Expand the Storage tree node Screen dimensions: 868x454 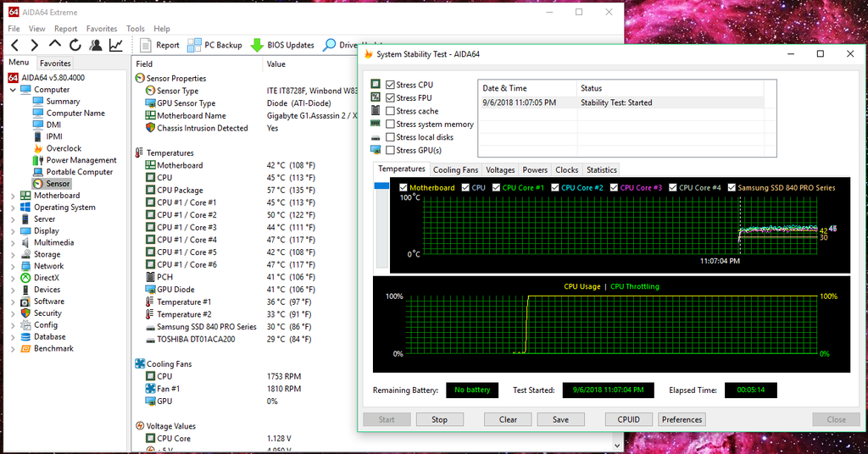(x=14, y=254)
